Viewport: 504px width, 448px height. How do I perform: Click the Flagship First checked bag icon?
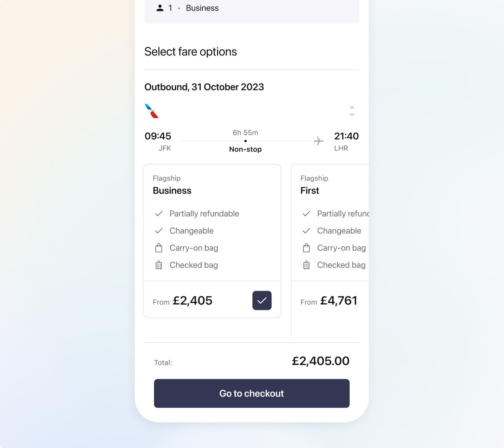tap(307, 265)
